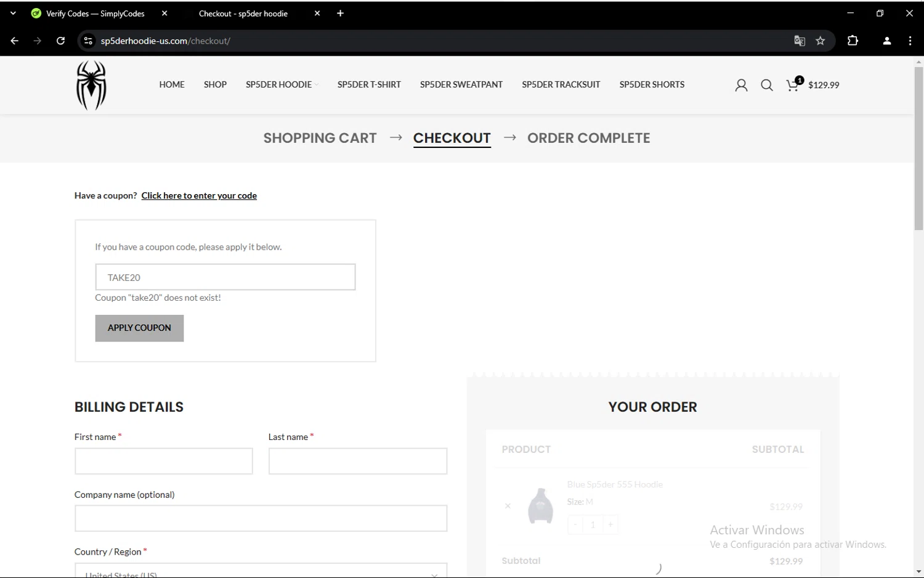Click 'Click here to enter your code'
Screen dimensions: 924x578
pos(199,195)
